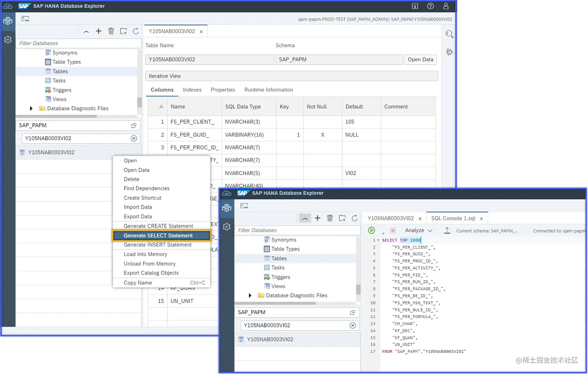Image resolution: width=588 pixels, height=374 pixels.
Task: Close the Y105NAB0003VI02 tab in back window
Action: (201, 32)
